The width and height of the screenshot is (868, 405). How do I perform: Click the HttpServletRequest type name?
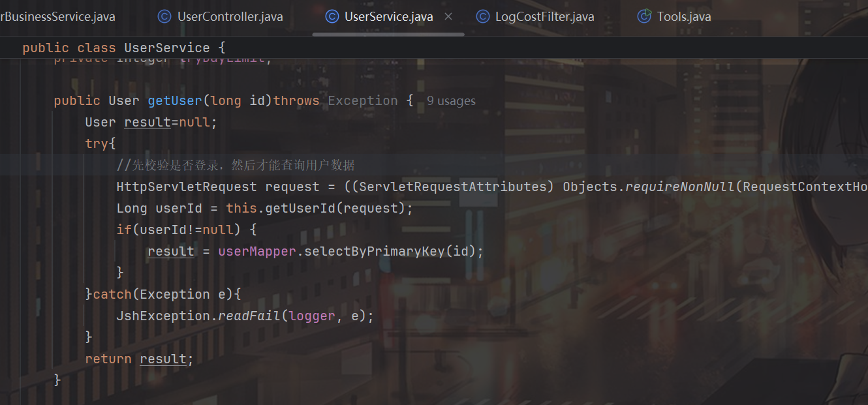point(187,187)
